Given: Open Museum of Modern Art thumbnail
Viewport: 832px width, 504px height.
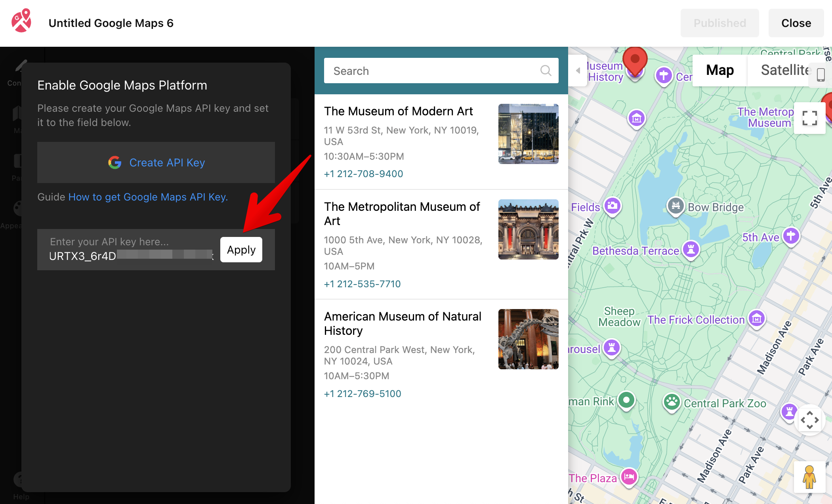Looking at the screenshot, I should pyautogui.click(x=528, y=134).
